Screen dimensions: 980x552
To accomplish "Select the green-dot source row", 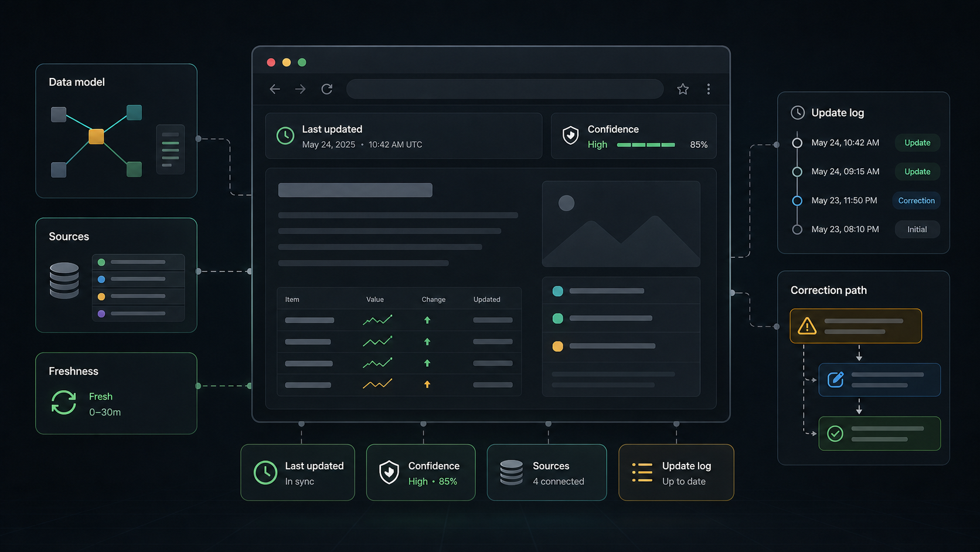I will click(138, 262).
